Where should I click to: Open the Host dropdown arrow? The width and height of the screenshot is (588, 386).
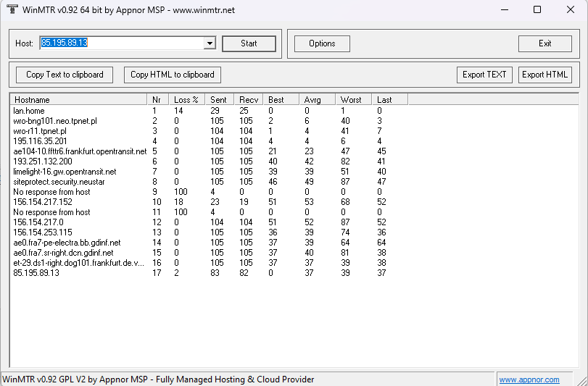click(x=210, y=43)
